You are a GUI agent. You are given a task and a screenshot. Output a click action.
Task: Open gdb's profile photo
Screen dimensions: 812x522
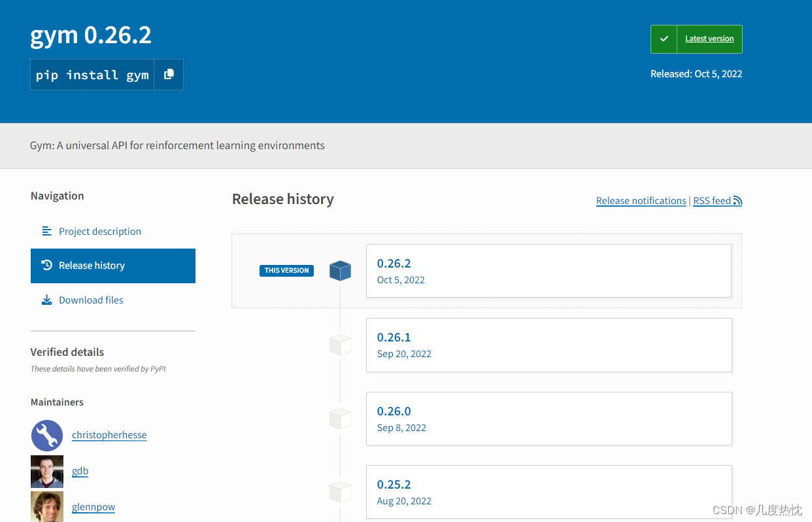point(47,472)
